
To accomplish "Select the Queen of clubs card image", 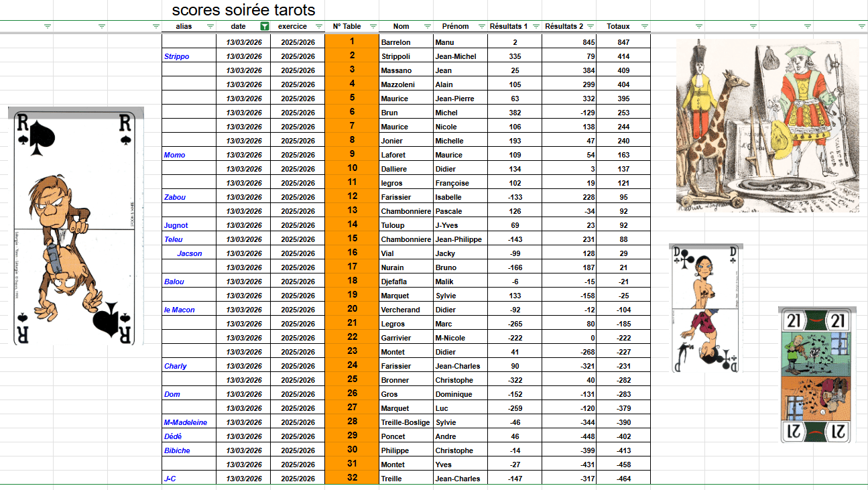I will click(x=706, y=308).
